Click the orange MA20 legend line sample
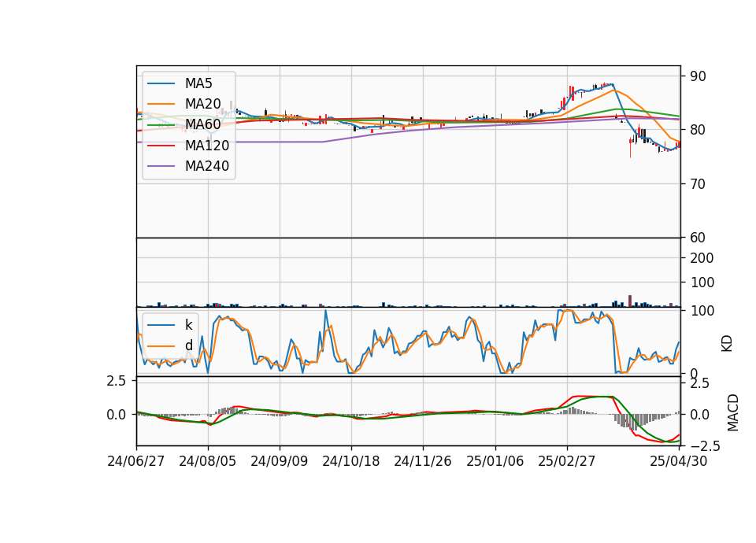The image size is (756, 543). (x=161, y=104)
